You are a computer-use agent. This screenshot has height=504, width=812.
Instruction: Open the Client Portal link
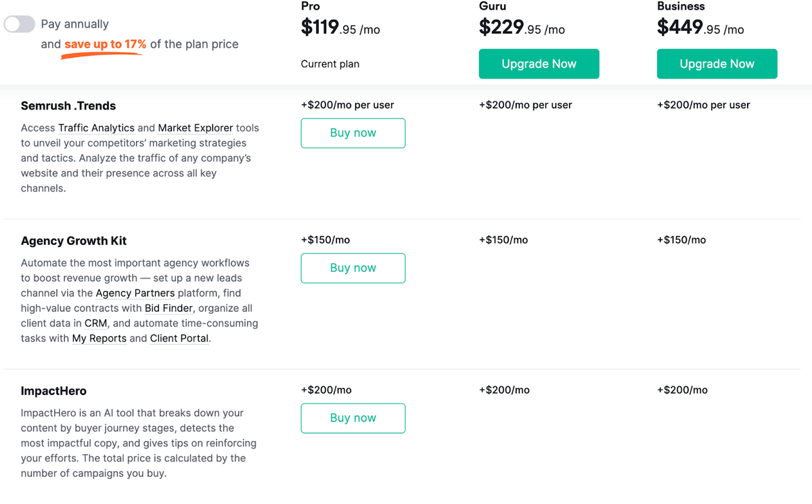[x=179, y=338]
